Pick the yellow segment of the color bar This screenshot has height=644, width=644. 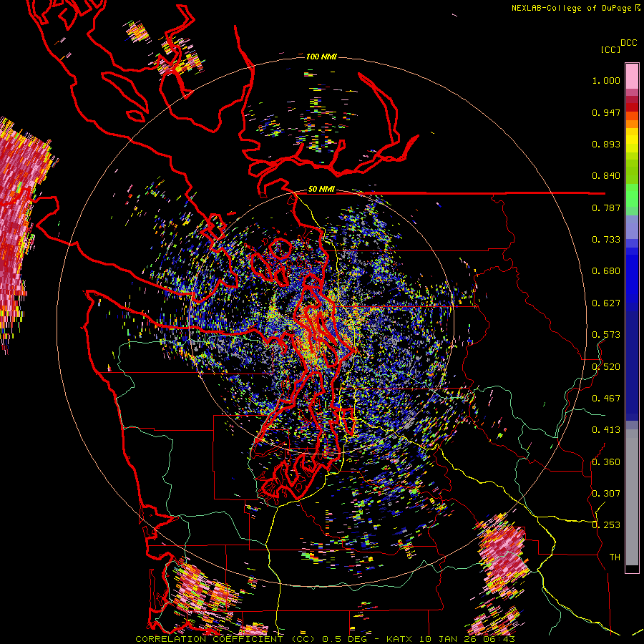tap(632, 140)
